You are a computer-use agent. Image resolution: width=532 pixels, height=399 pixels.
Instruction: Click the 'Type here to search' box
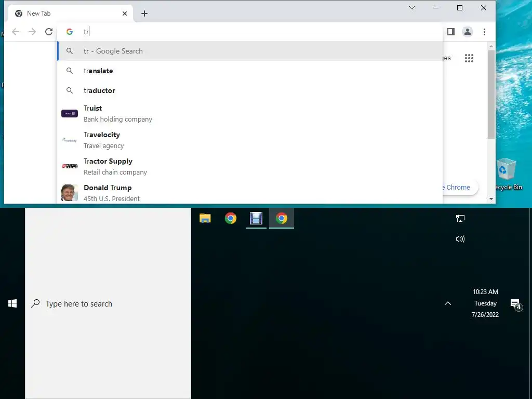pos(108,303)
